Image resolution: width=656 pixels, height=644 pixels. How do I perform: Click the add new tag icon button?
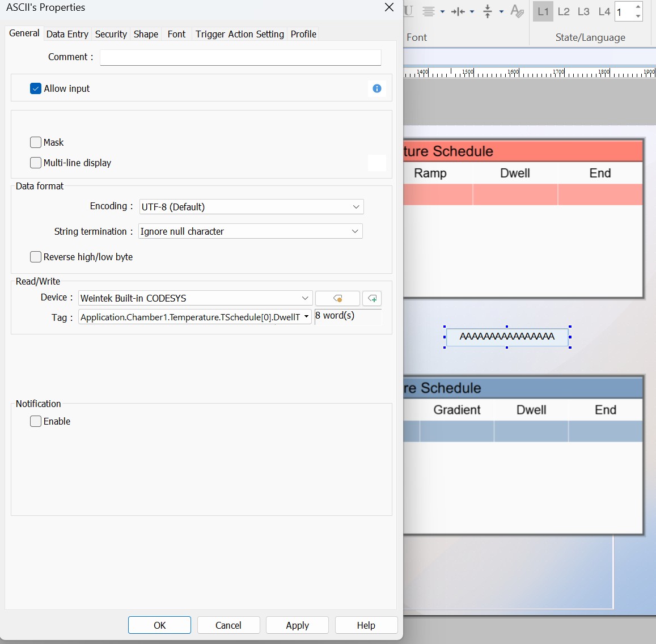pyautogui.click(x=372, y=298)
